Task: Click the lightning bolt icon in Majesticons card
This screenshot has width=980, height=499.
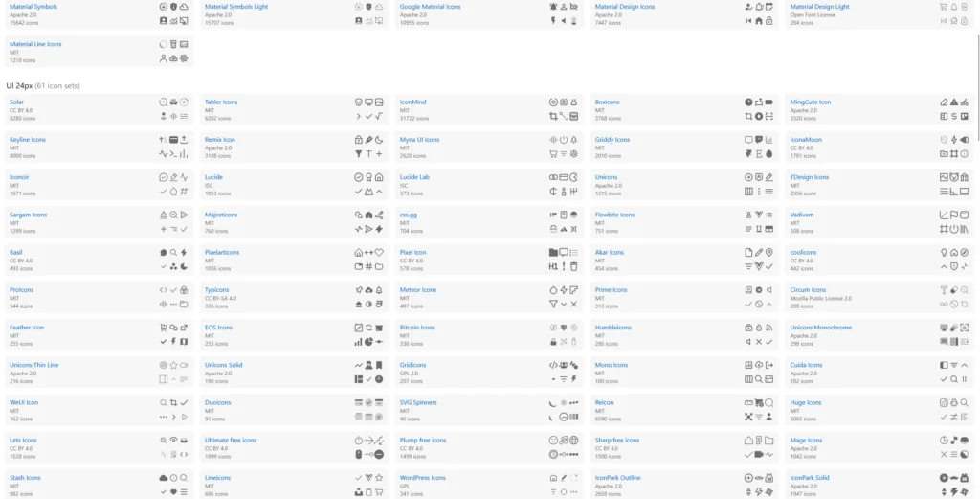Action: point(379,229)
